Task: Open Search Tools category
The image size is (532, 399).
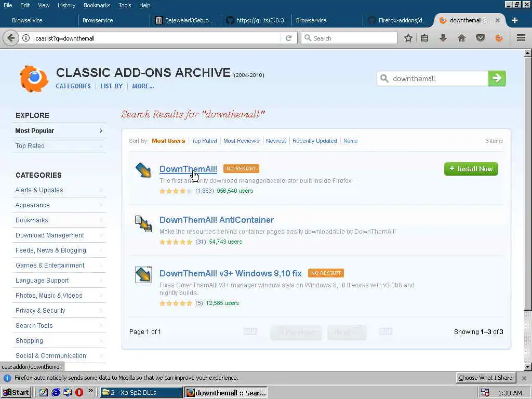Action: pos(59,325)
